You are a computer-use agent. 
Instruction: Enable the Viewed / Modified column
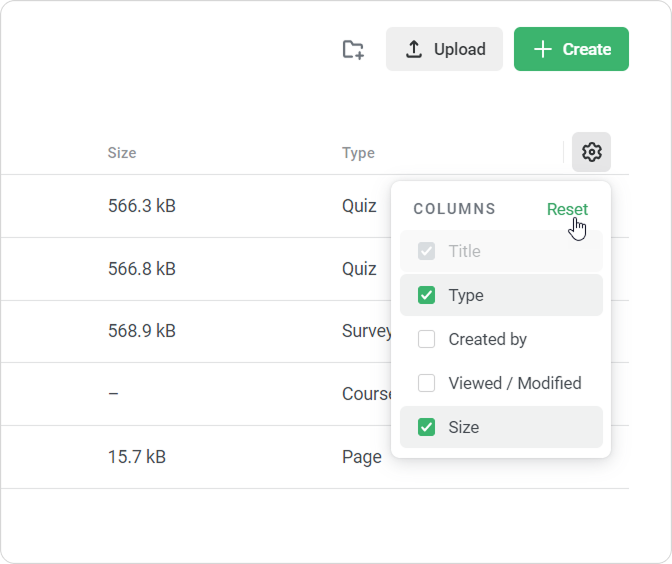coord(427,383)
